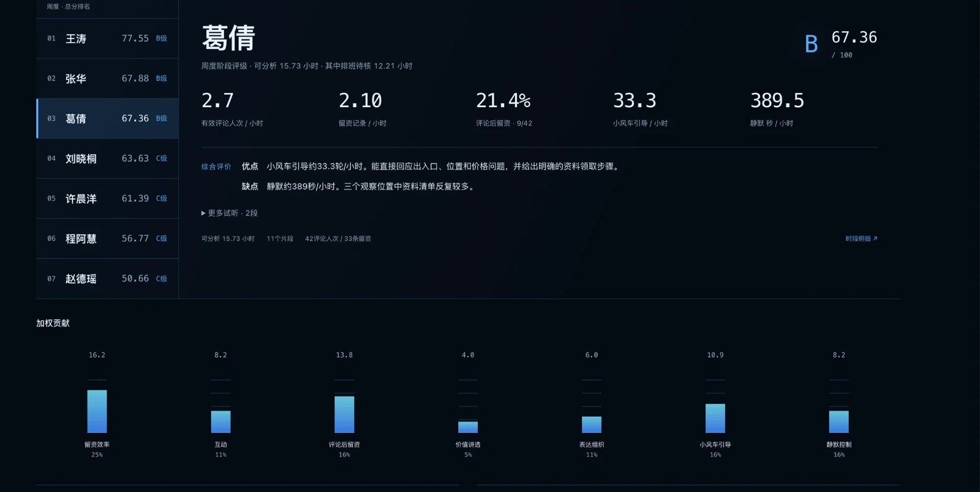Click the 静默控制 contribution bar
Viewport: 980px width, 492px height.
(x=839, y=422)
